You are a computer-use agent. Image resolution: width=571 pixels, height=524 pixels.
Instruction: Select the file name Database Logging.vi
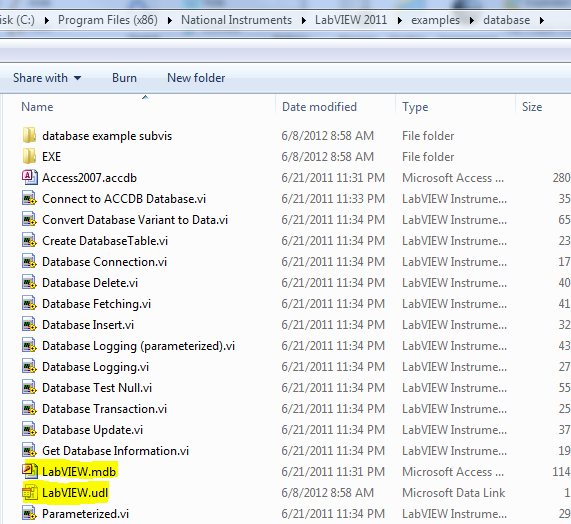click(96, 367)
